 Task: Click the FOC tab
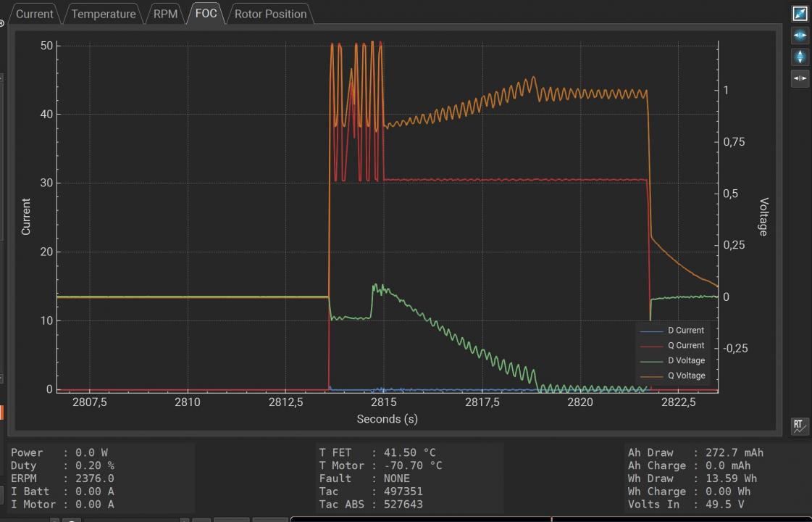click(206, 14)
